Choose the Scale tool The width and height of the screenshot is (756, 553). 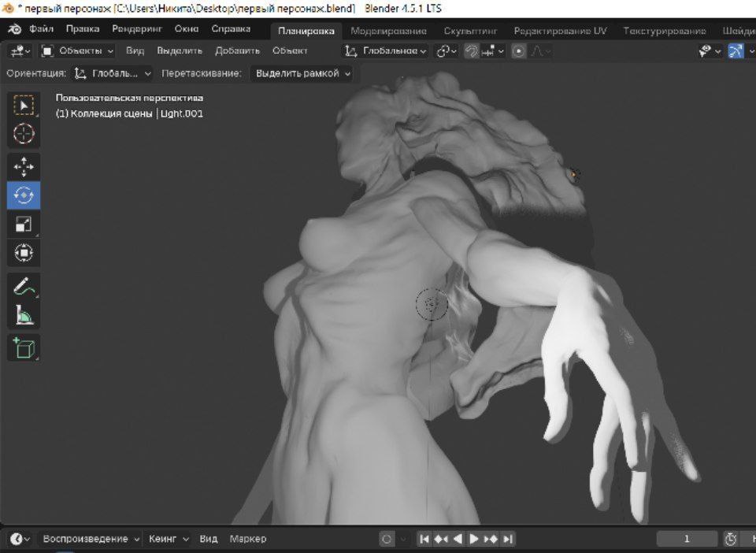tap(24, 225)
